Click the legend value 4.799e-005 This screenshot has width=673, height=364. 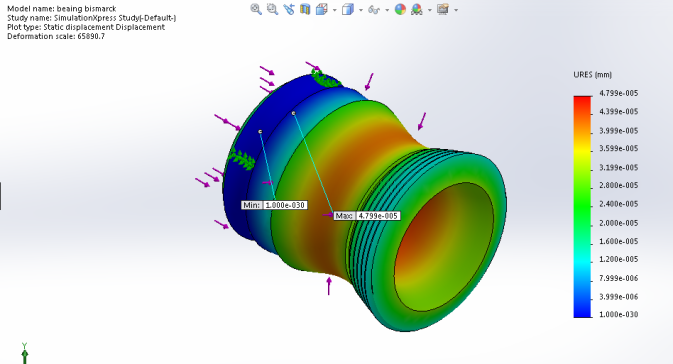(x=618, y=93)
